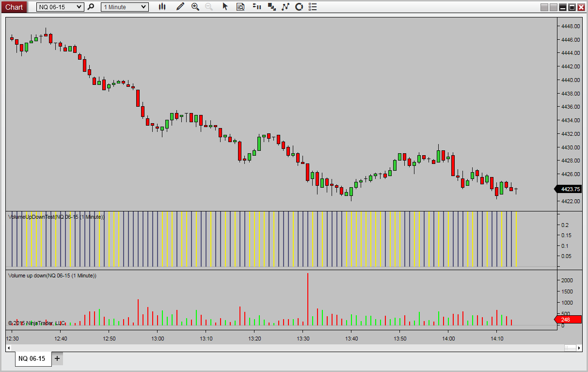
Task: Add a new tab with plus button
Action: coord(57,358)
